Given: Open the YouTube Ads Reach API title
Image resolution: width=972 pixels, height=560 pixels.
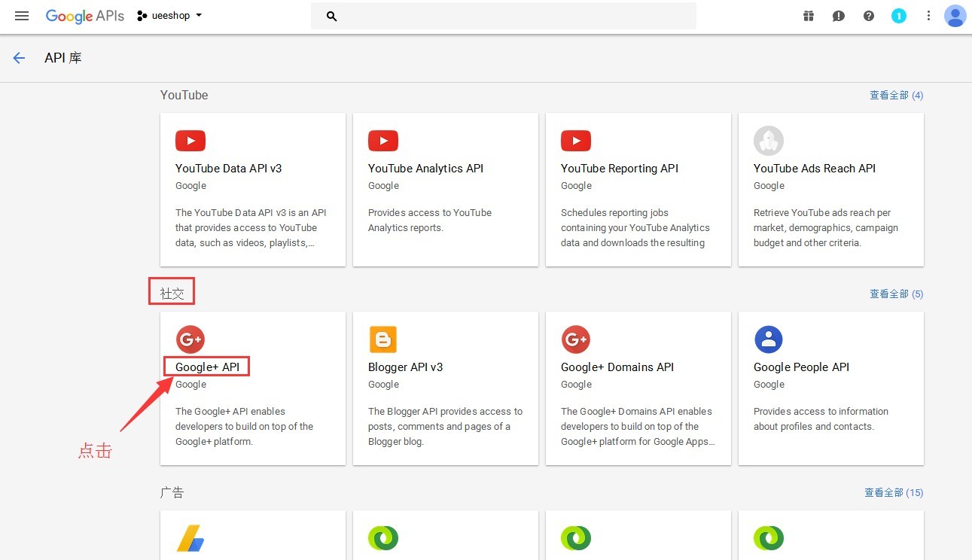Looking at the screenshot, I should pos(815,169).
